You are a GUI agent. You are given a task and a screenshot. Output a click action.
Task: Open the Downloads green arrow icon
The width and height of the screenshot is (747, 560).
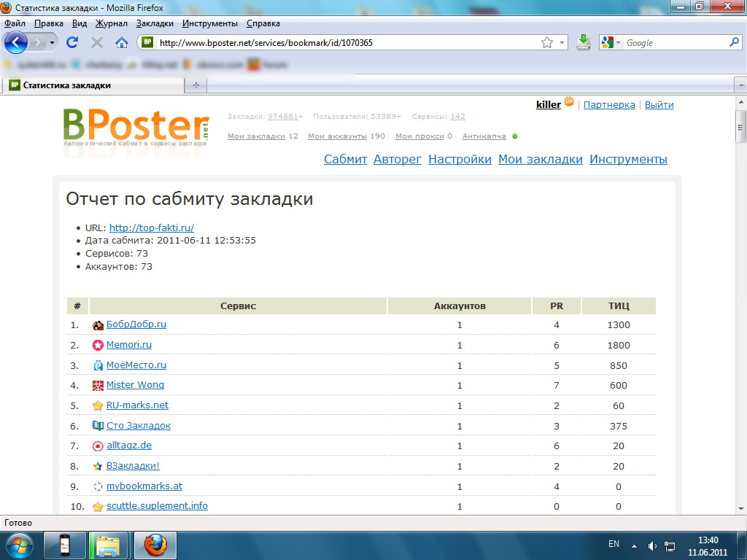583,42
